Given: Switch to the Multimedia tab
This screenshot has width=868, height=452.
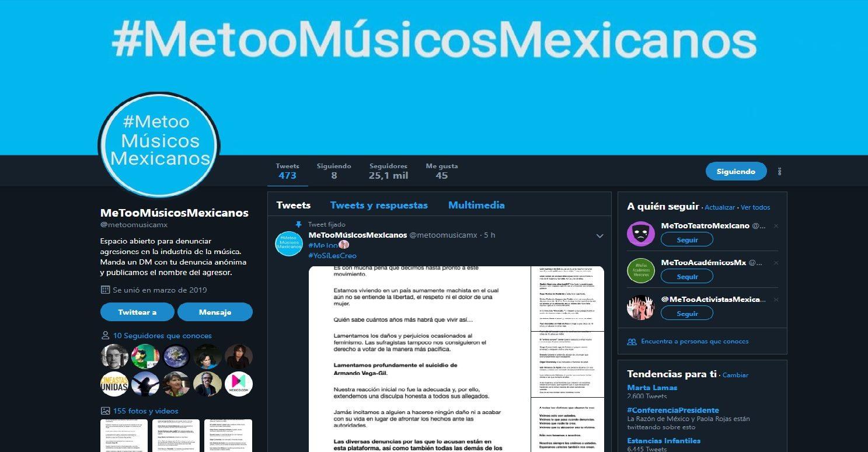Looking at the screenshot, I should click(x=476, y=205).
